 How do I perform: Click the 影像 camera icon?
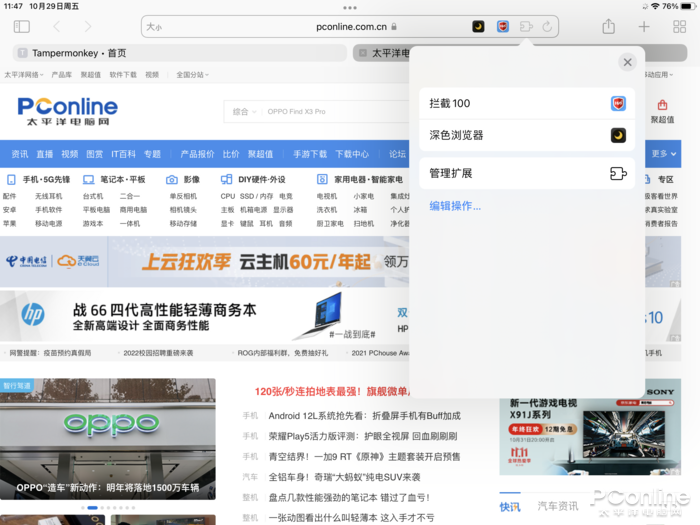[x=171, y=179]
